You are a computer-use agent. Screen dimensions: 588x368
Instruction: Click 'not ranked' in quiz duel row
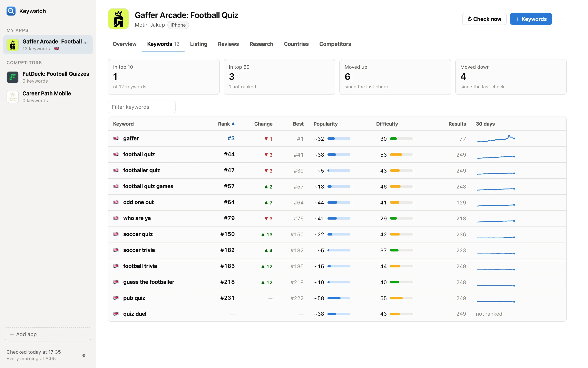click(x=489, y=314)
